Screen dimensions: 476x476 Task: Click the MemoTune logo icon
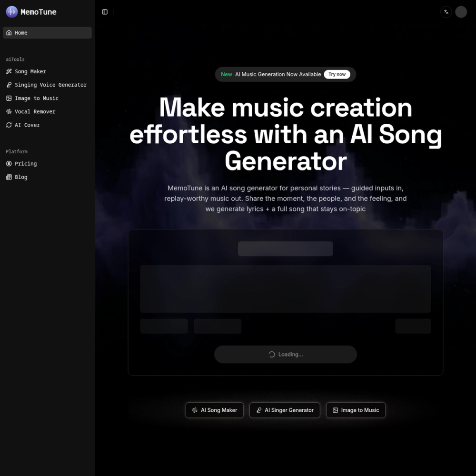tap(12, 12)
